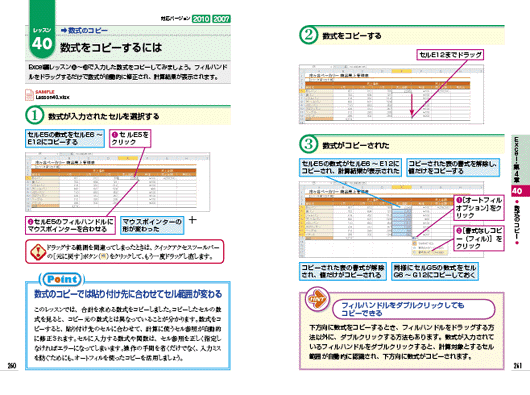Click the plus-shaped mouse pointer symbol
The width and height of the screenshot is (530, 395).
click(x=192, y=220)
